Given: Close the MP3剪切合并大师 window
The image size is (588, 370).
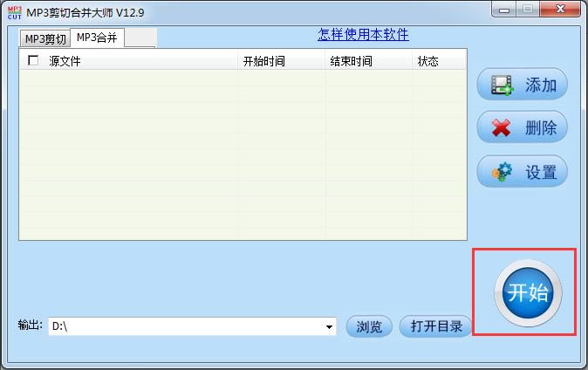Looking at the screenshot, I should (560, 10).
